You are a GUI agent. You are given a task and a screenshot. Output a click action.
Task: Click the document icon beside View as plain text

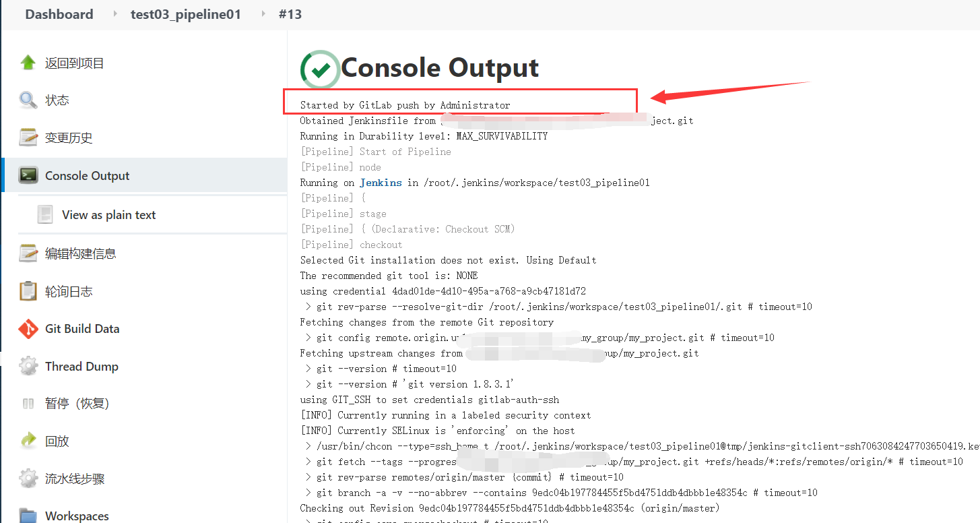point(45,214)
